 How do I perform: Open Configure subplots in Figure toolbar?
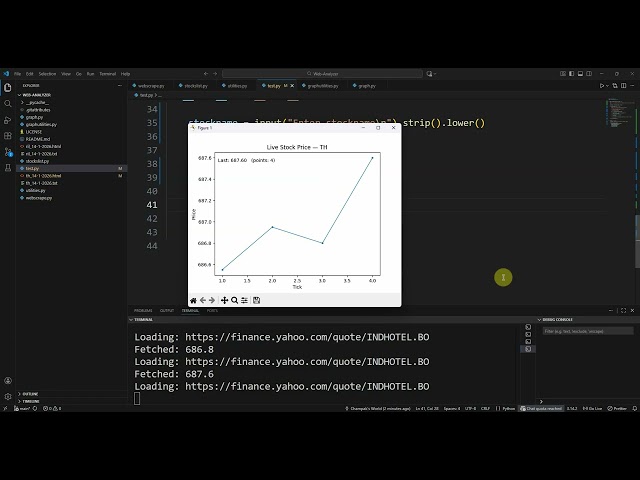244,300
